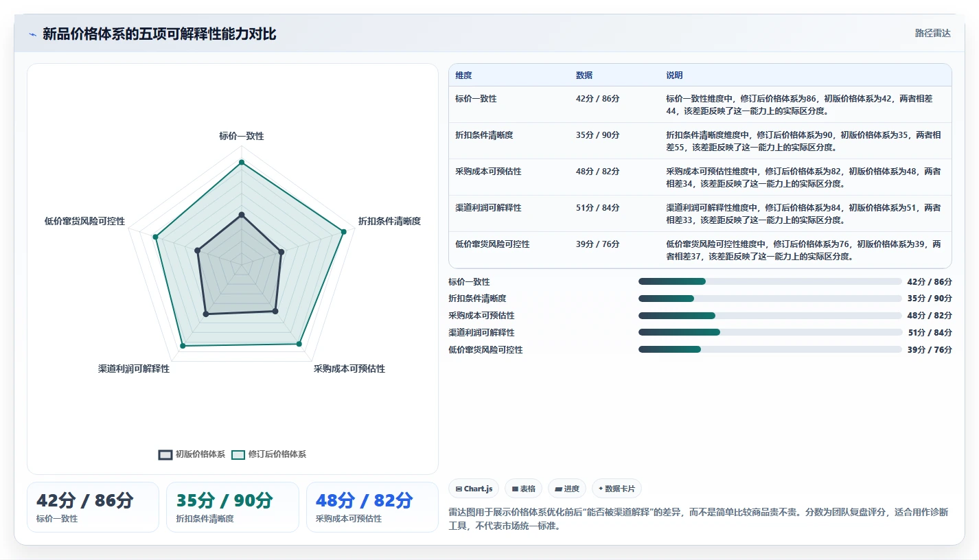This screenshot has height=560, width=979.
Task: Click radar axis label 采购成本可预估性
Action: (349, 369)
